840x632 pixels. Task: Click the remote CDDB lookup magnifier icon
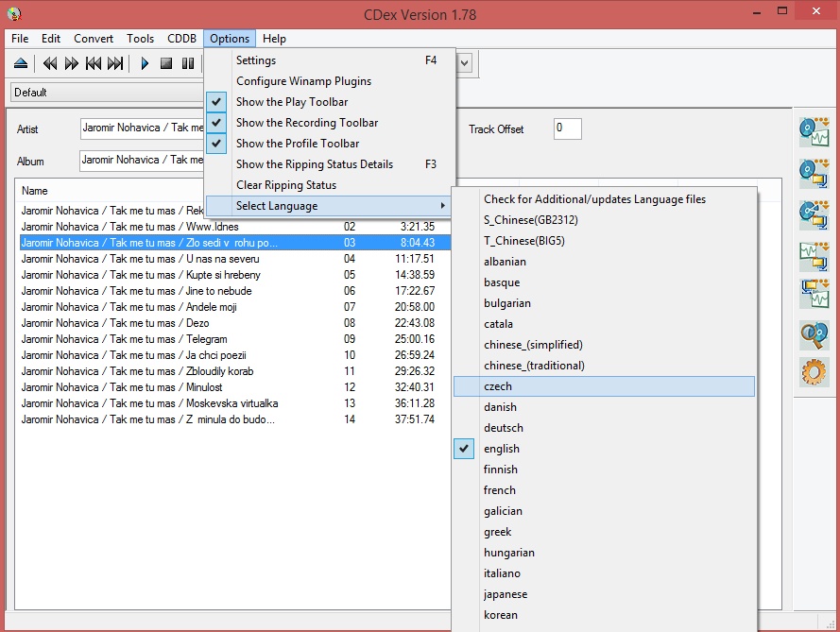813,333
